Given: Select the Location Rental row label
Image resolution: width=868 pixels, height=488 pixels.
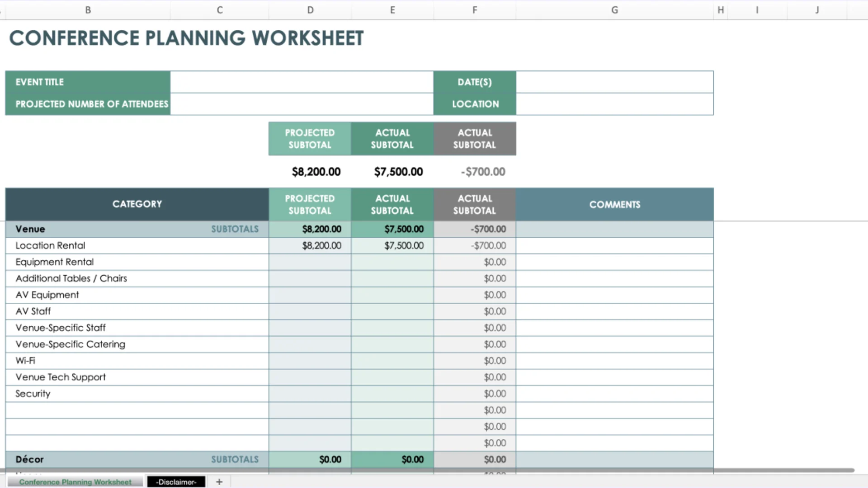Looking at the screenshot, I should (50, 245).
